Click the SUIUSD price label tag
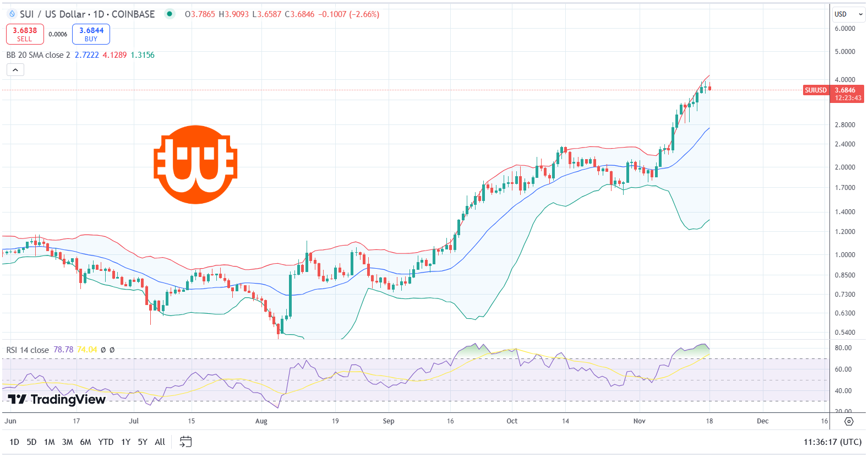868x457 pixels. 816,90
